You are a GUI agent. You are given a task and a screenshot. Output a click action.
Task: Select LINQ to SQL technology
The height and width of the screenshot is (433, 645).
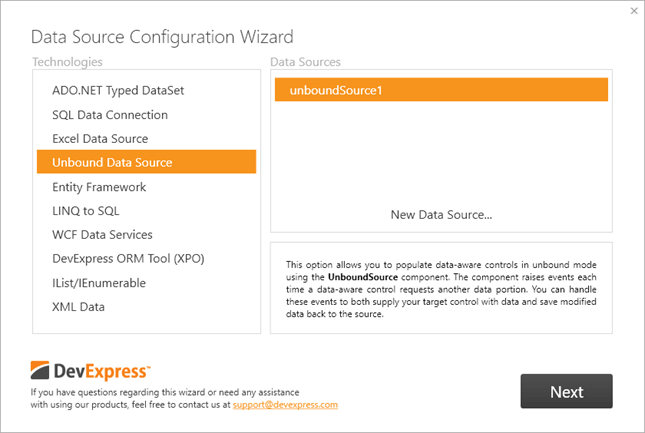85,211
